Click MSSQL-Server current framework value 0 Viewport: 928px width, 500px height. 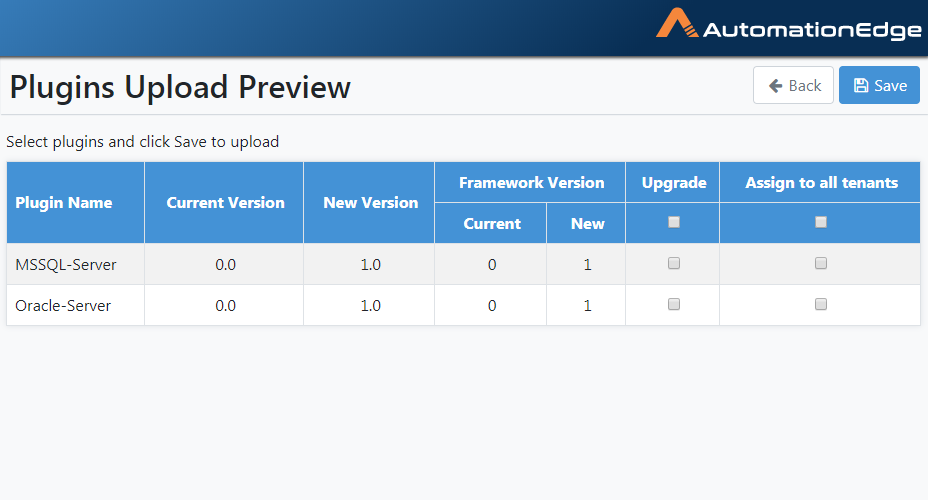click(x=492, y=264)
